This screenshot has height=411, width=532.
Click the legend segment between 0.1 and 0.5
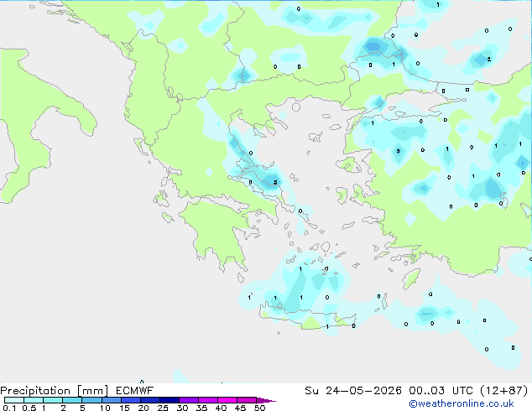[x=14, y=400]
